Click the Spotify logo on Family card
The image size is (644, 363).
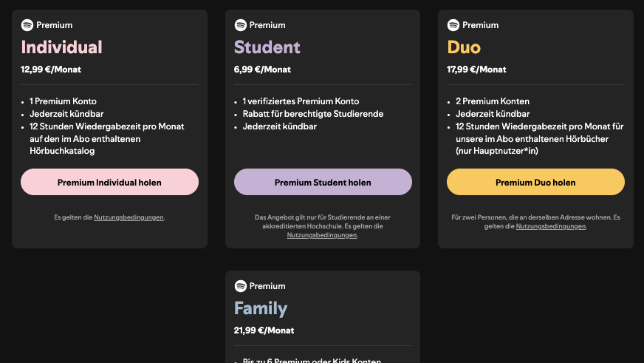[x=240, y=286]
